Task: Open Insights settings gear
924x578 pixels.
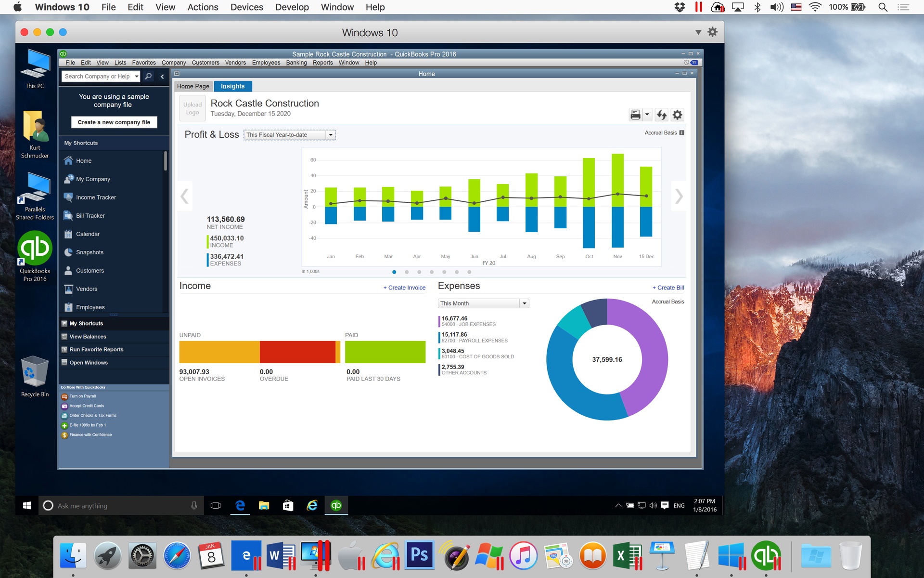Action: coord(677,115)
